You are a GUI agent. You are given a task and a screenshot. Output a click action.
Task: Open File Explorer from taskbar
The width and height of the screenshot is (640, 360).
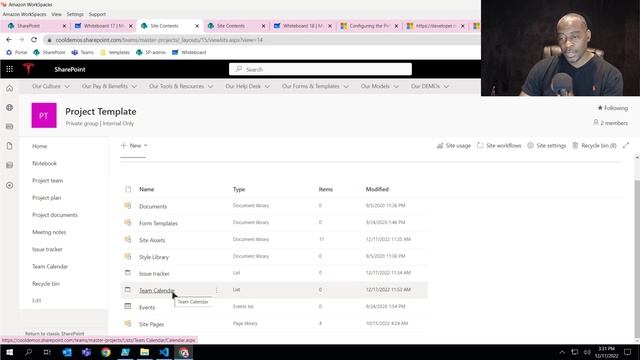point(144,352)
